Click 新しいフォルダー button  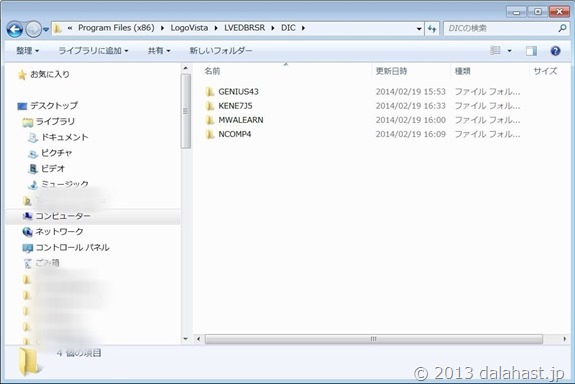tap(221, 51)
